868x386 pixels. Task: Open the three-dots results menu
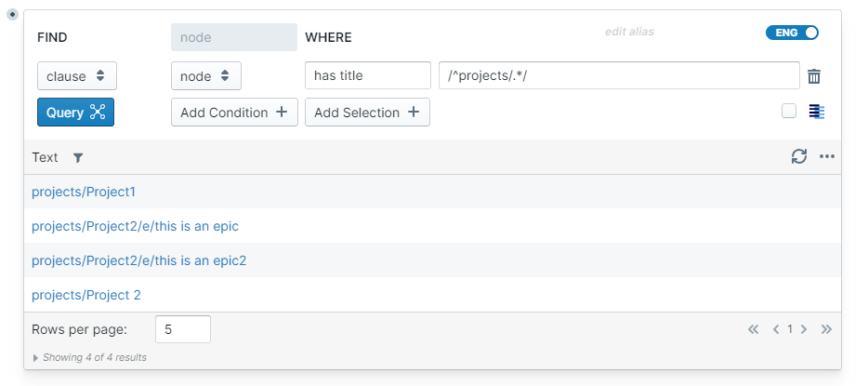click(x=827, y=156)
